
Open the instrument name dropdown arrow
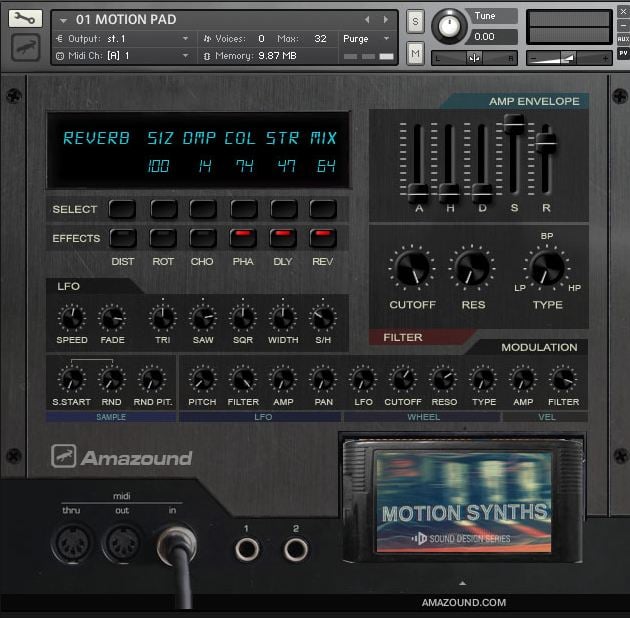[63, 20]
